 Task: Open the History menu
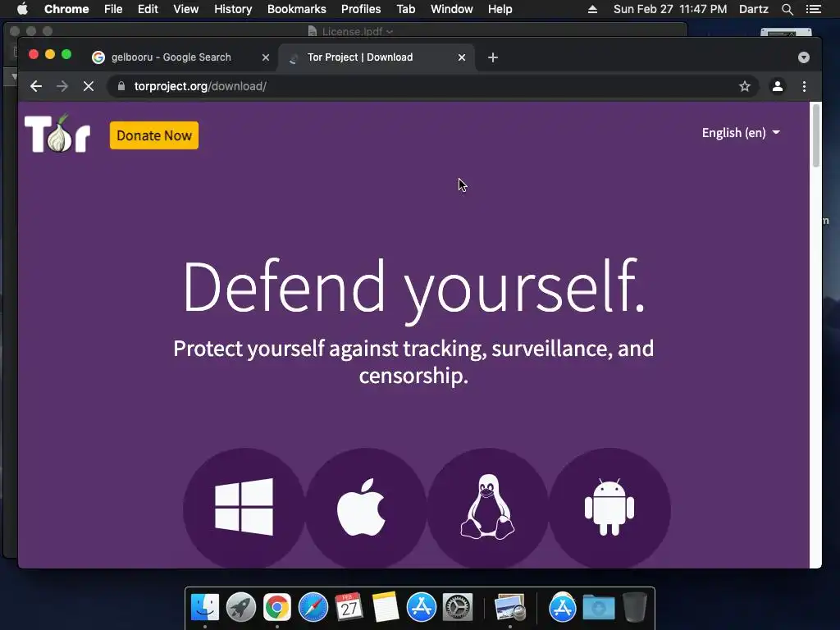[x=233, y=9]
